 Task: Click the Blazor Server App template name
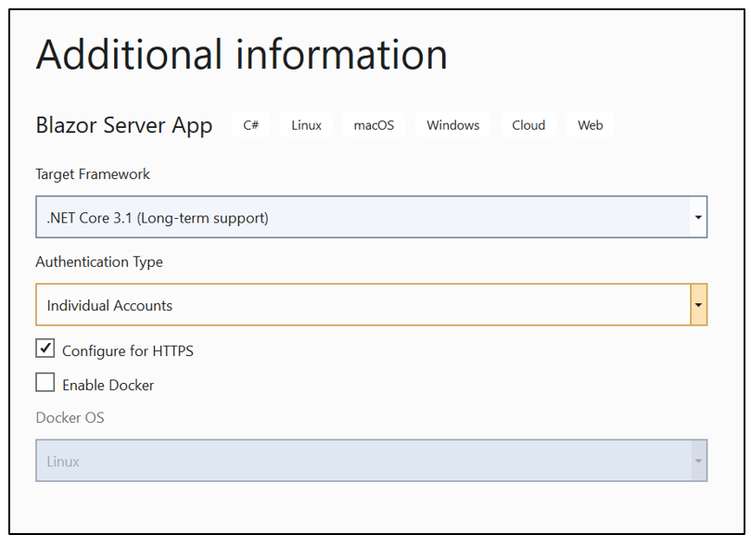[x=124, y=125]
